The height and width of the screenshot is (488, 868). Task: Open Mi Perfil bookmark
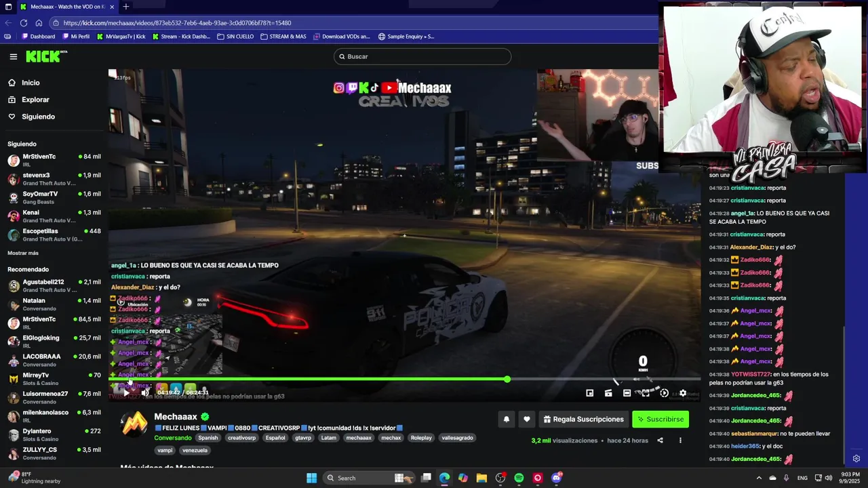tap(76, 37)
